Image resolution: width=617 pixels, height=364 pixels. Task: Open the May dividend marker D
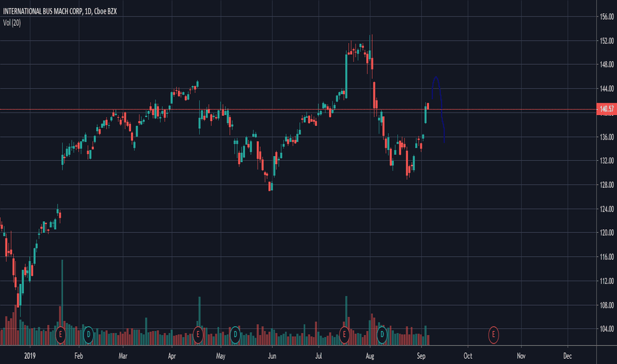pyautogui.click(x=235, y=335)
